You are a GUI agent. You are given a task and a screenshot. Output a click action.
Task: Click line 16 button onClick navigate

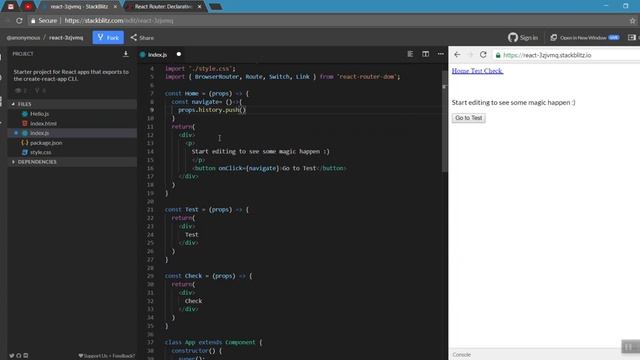[x=269, y=168]
